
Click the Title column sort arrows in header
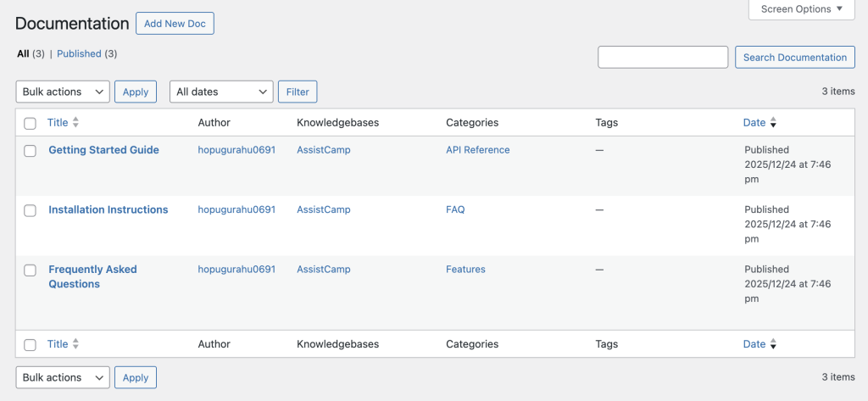[75, 123]
